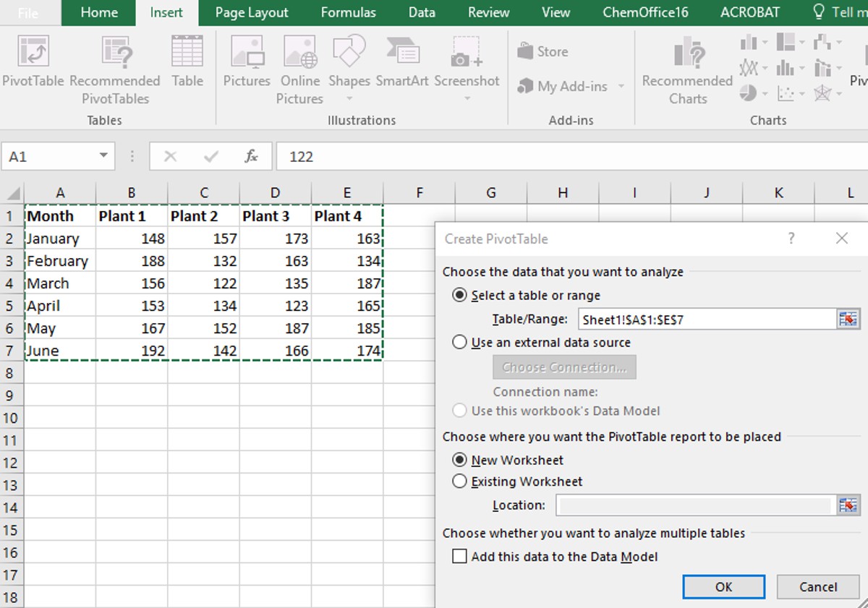Choose Select a table or range option

pyautogui.click(x=459, y=295)
